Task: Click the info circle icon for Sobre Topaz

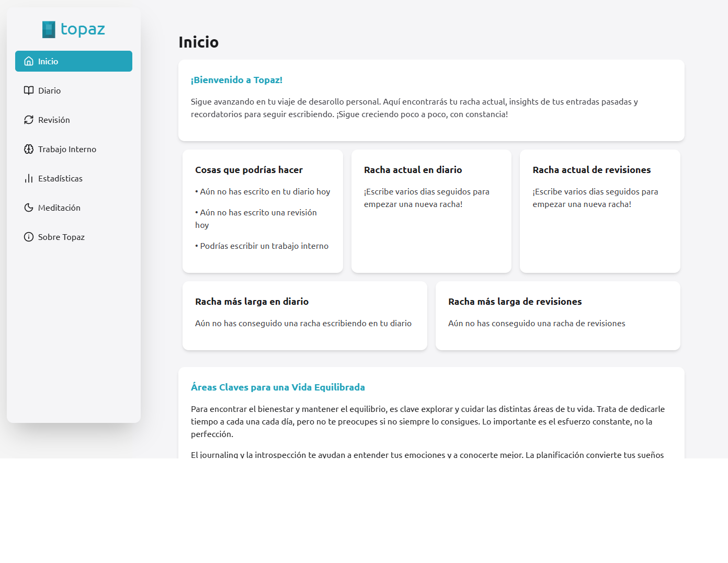Action: [x=29, y=237]
